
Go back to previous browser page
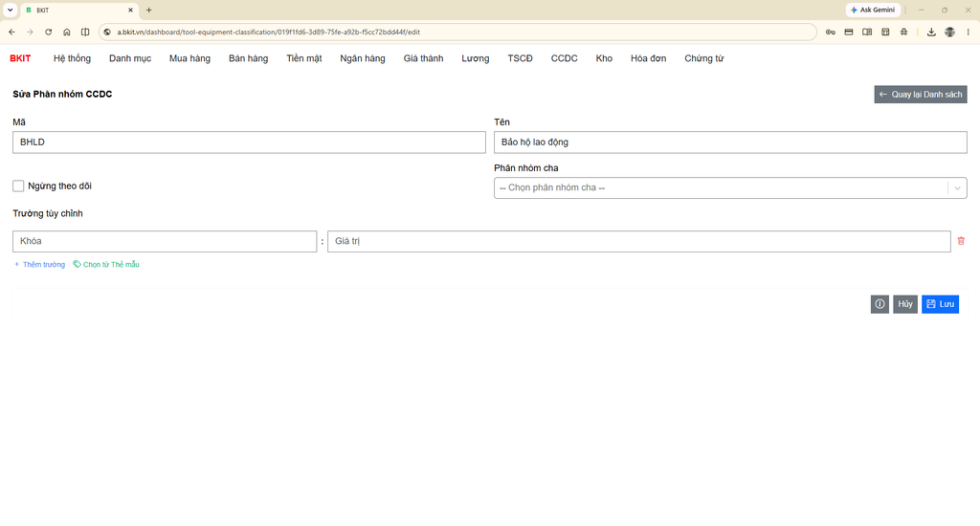[11, 32]
